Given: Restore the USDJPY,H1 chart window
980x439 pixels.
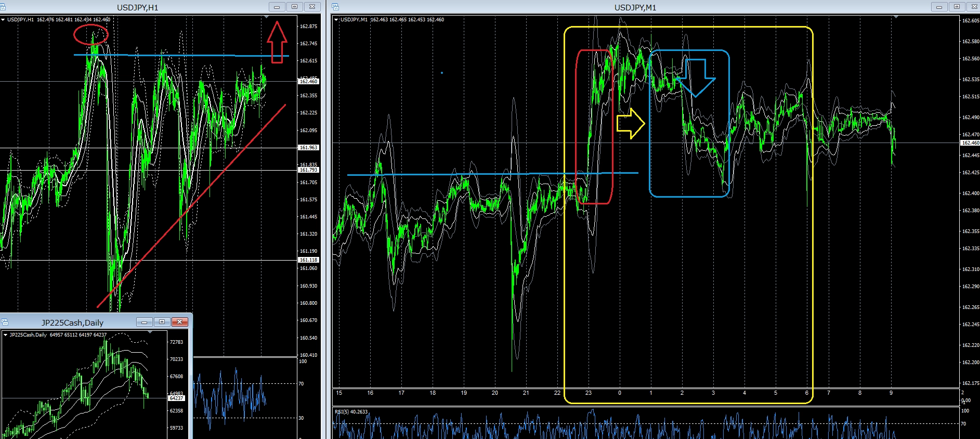Looking at the screenshot, I should click(294, 7).
